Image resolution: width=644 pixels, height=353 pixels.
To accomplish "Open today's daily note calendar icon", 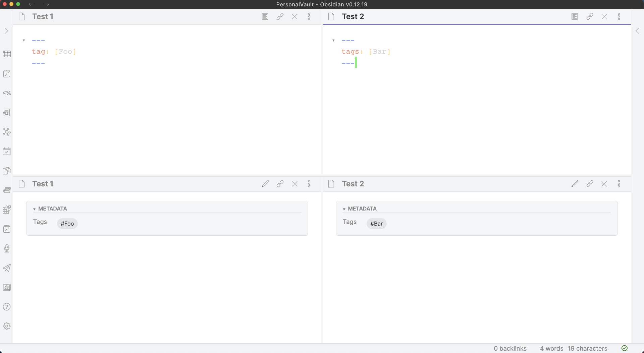I will pos(7,151).
